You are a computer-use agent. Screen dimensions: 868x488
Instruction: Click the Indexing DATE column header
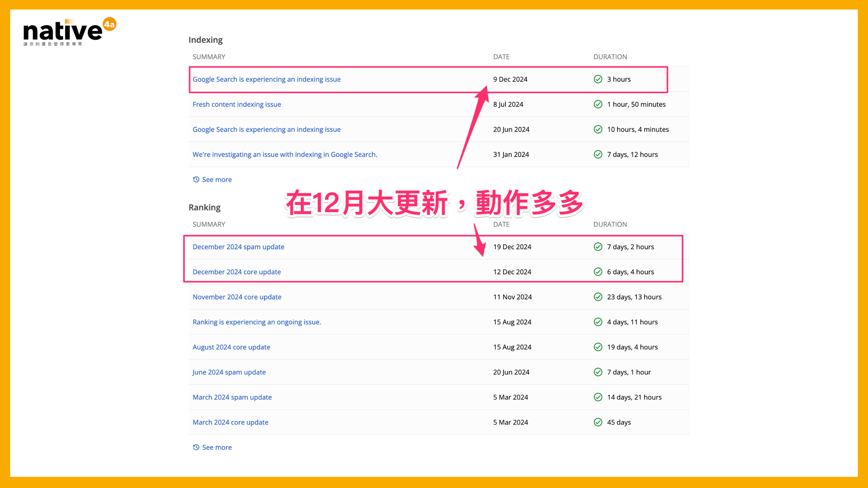[x=501, y=57]
